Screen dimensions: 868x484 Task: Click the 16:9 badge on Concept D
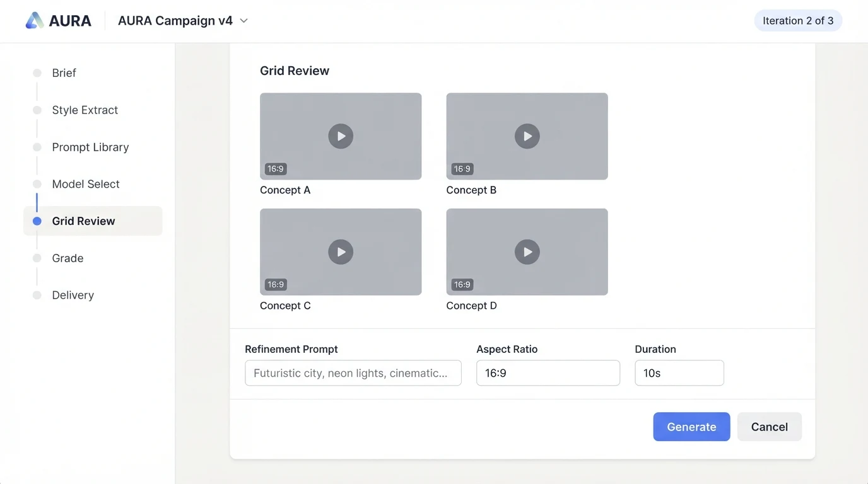click(462, 284)
